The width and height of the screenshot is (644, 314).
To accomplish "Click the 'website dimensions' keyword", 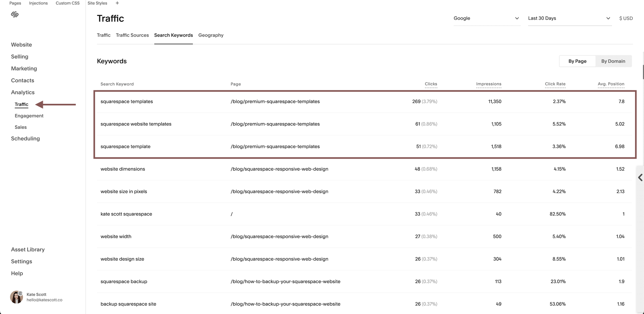I will tap(123, 169).
